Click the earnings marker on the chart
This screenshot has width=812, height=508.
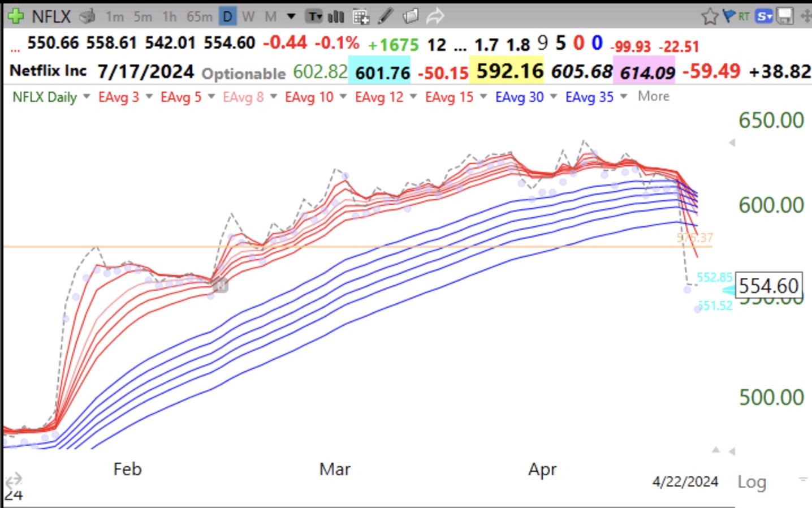[x=221, y=286]
